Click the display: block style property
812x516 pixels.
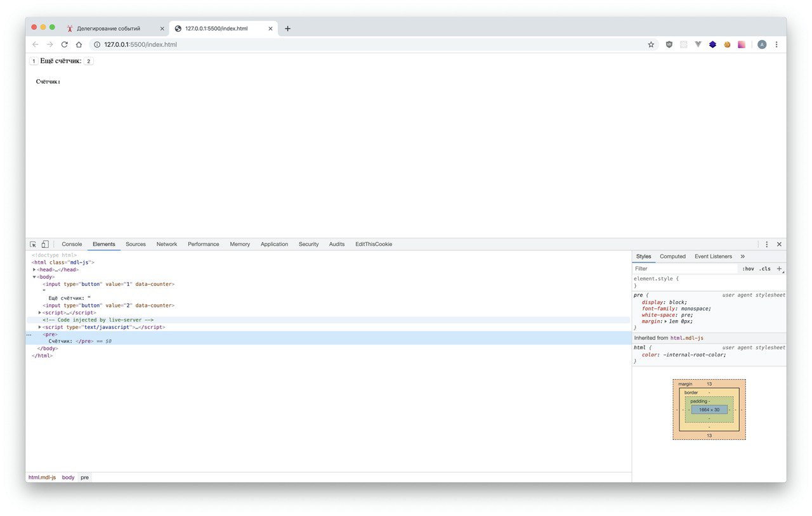tap(664, 302)
